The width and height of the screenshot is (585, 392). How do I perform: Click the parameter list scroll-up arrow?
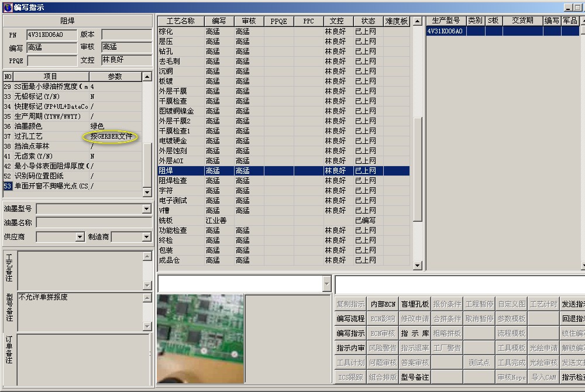[x=147, y=77]
